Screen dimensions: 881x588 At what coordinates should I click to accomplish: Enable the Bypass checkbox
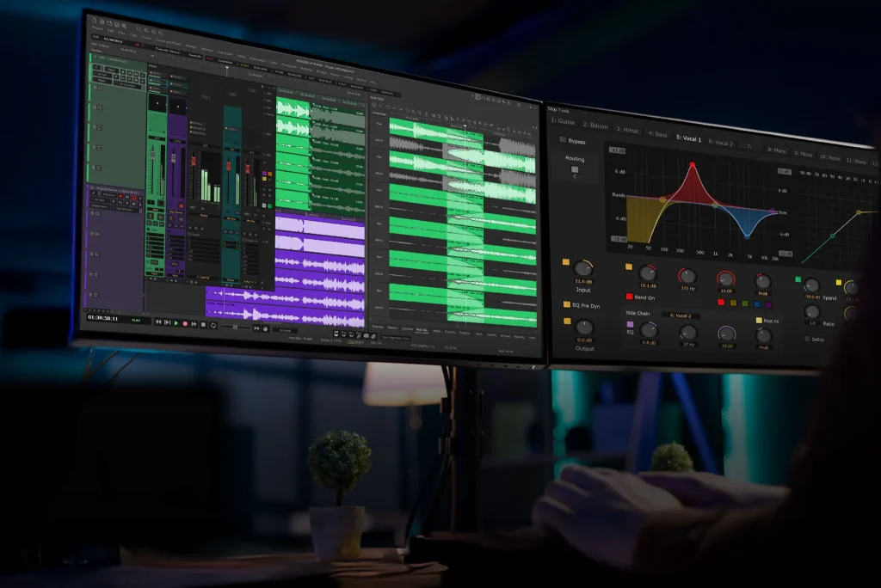pos(564,140)
